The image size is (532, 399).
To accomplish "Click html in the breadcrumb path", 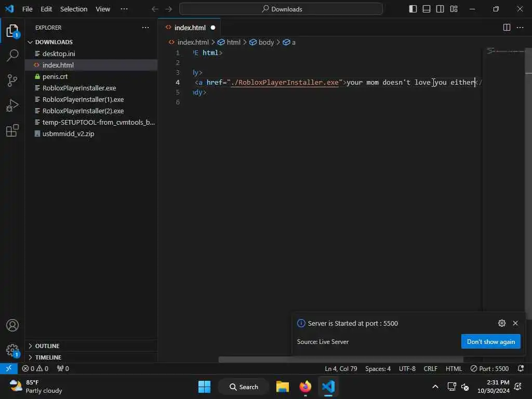I will point(229,43).
